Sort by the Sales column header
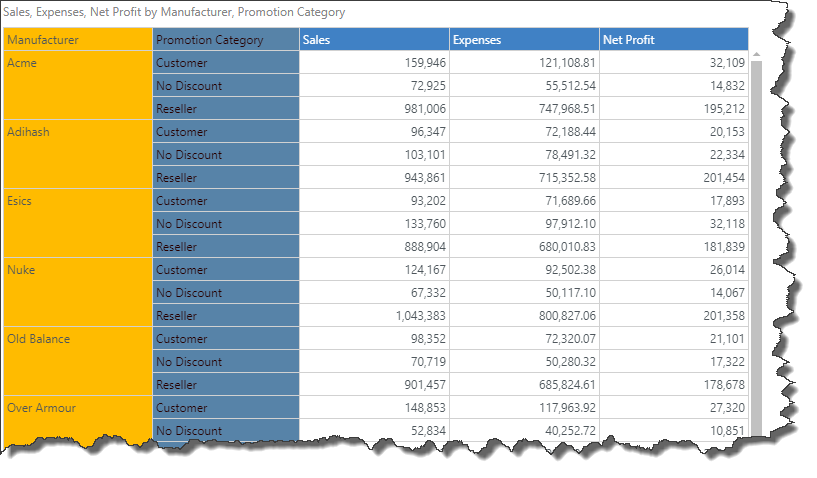This screenshot has height=478, width=817. (373, 40)
